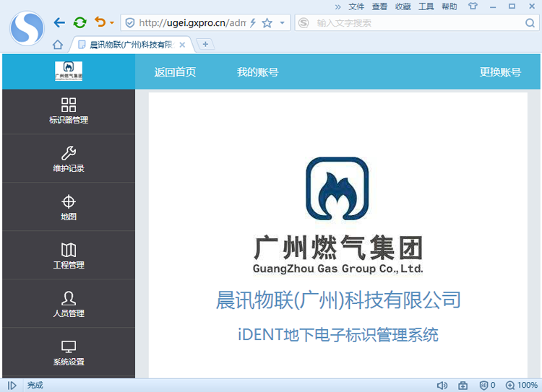Expand the undo-close dropdown arrow
Image resolution: width=542 pixels, height=392 pixels.
pyautogui.click(x=112, y=23)
